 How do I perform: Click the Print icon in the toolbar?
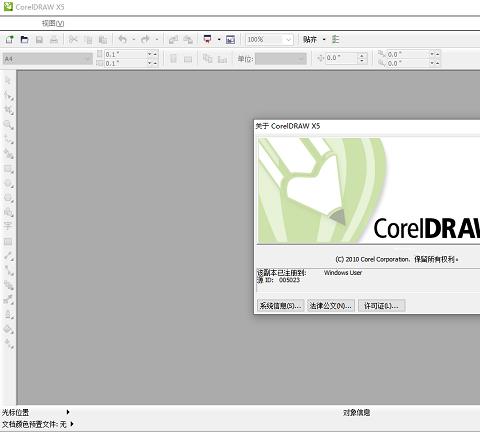point(54,40)
